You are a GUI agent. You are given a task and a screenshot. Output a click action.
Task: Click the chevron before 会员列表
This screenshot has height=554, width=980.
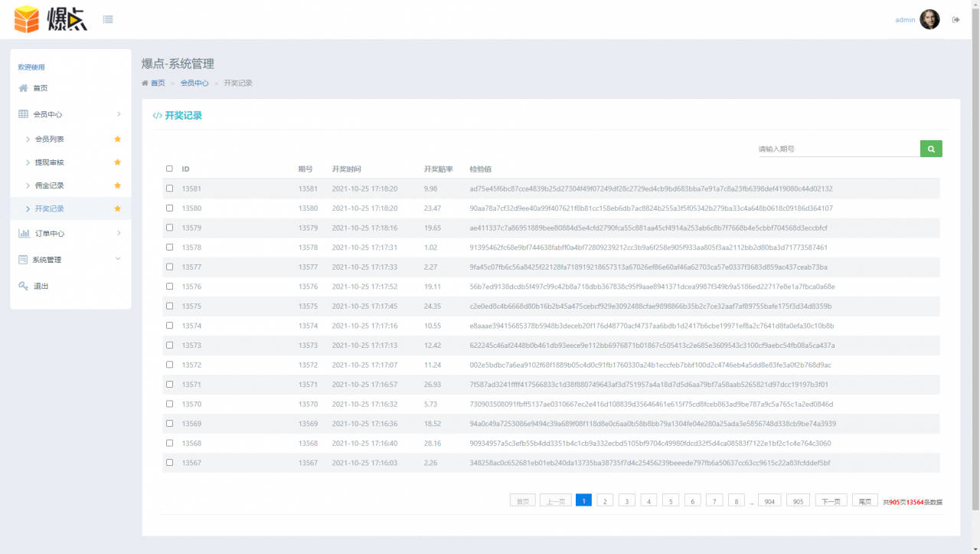click(x=28, y=139)
